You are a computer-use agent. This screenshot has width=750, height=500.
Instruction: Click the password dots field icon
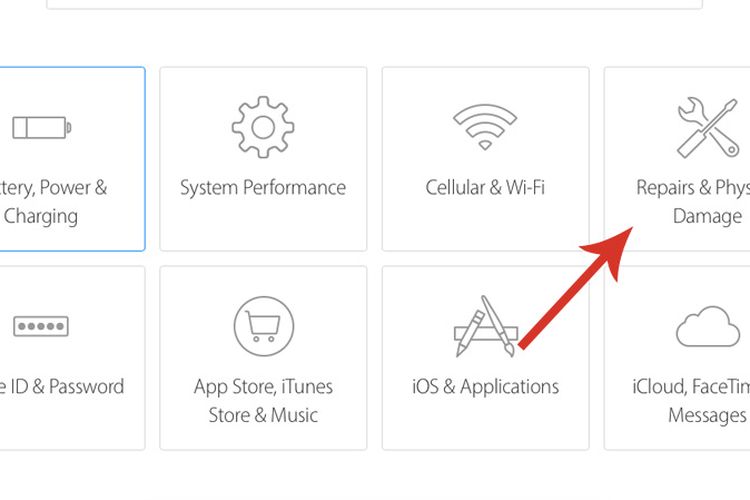[x=41, y=326]
